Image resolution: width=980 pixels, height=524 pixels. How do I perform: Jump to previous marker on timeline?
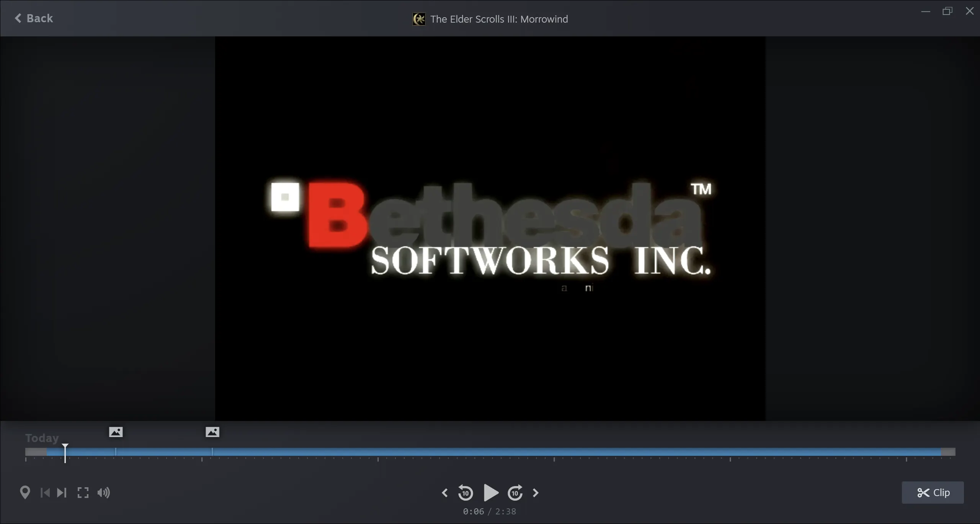coord(45,493)
